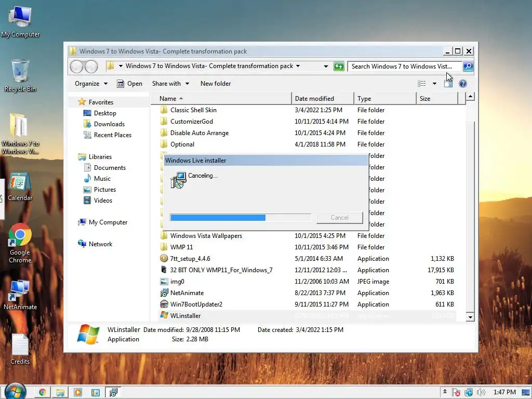The width and height of the screenshot is (532, 399).
Task: Sort by the Date modified column
Action: tap(323, 98)
